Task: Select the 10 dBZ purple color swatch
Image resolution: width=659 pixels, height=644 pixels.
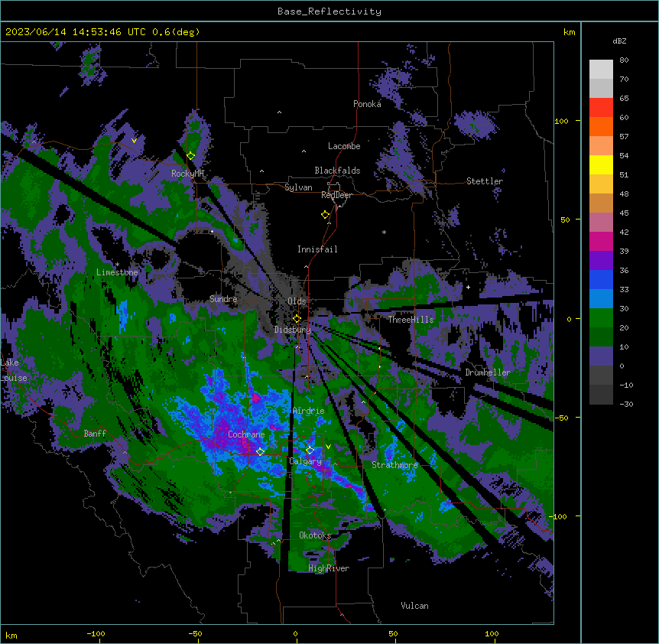Action: coord(601,356)
